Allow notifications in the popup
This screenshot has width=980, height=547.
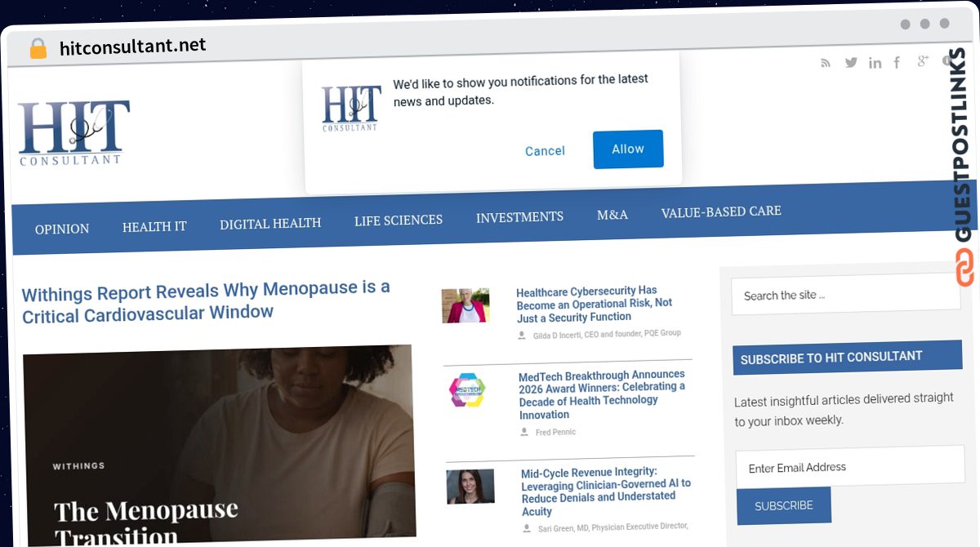click(x=628, y=149)
